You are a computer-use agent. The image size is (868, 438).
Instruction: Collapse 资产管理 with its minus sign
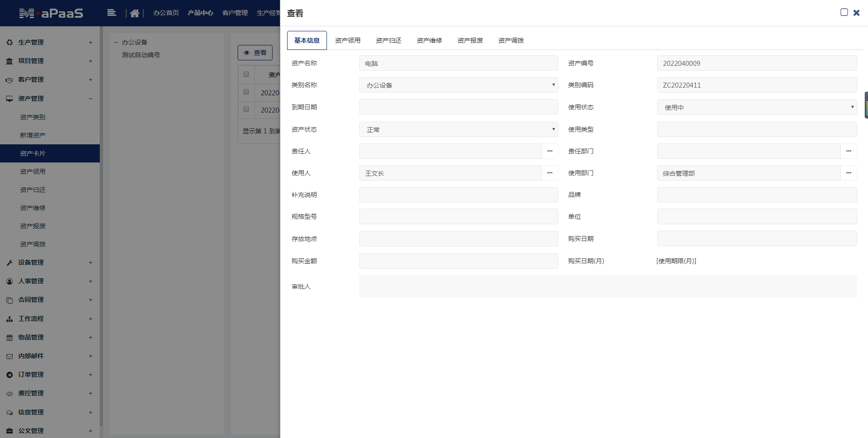[90, 98]
